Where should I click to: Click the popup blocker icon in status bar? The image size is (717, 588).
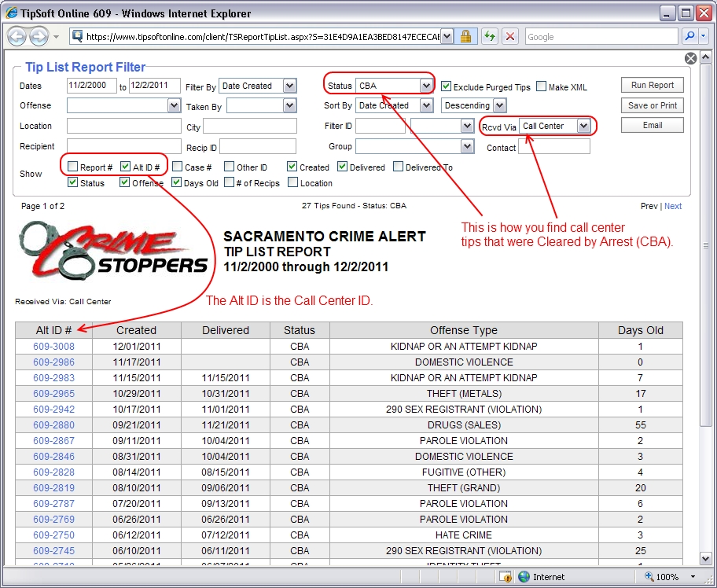(x=506, y=576)
